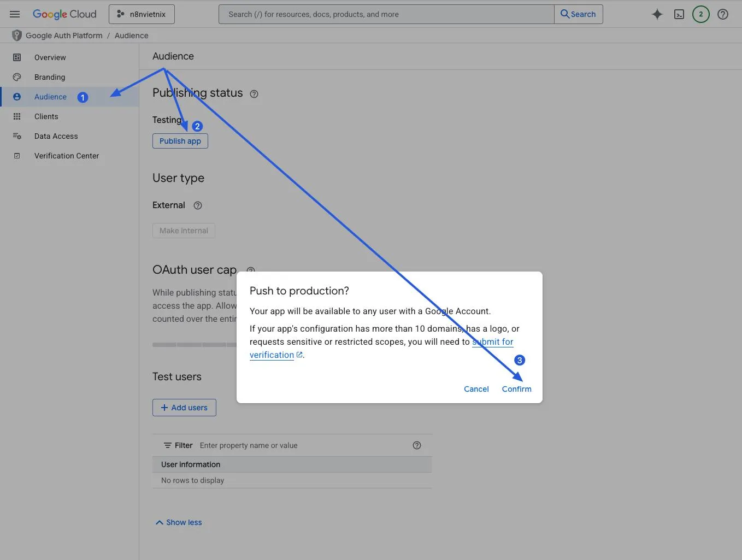Activate Cloud Shell terminal icon
Screen dimensions: 742x560
(679, 14)
